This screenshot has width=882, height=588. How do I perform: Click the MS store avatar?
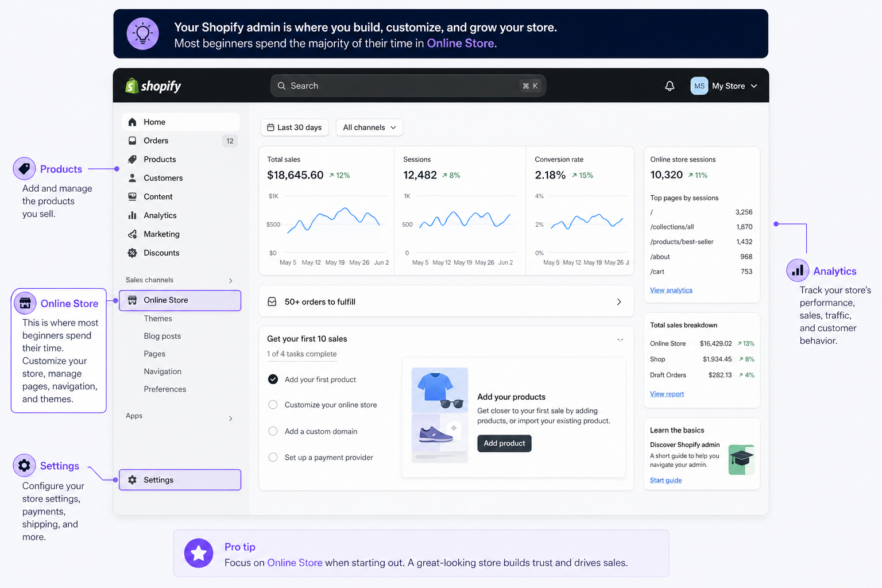(x=699, y=86)
